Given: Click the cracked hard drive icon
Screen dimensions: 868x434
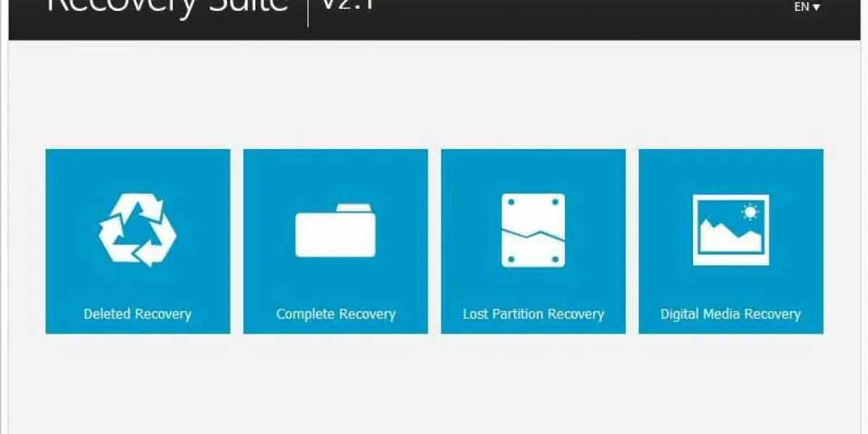Looking at the screenshot, I should pos(533,230).
